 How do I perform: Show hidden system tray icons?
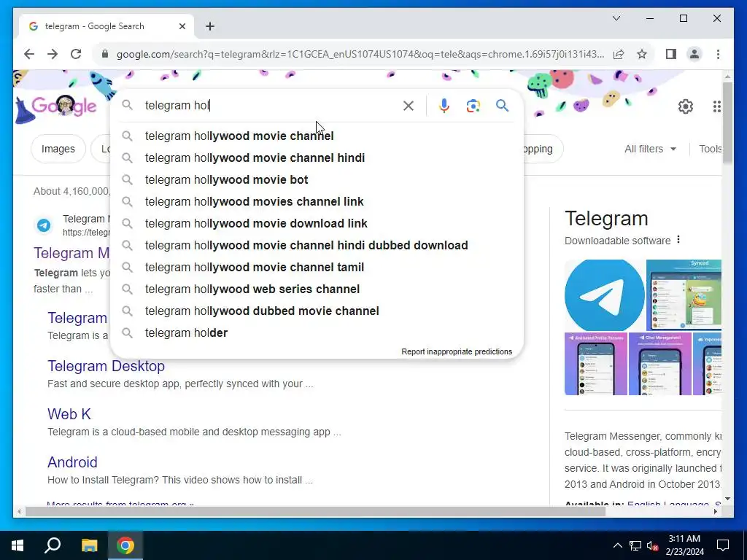[x=617, y=545]
